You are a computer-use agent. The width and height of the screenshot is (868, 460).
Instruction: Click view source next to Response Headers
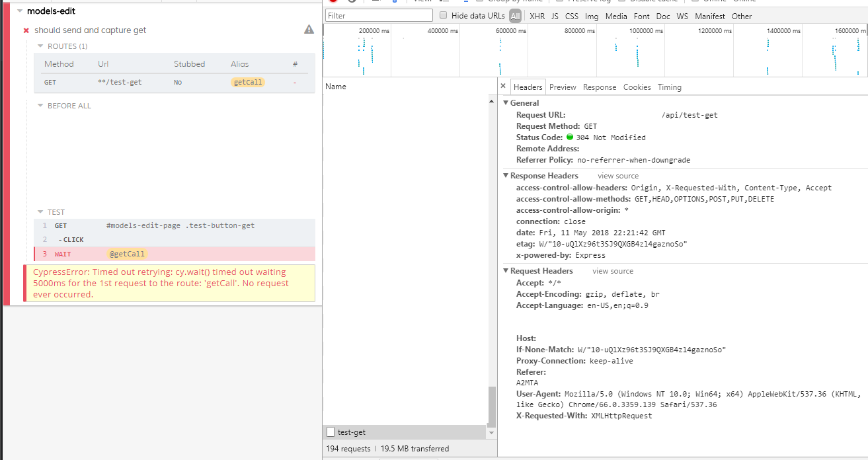[x=617, y=175]
